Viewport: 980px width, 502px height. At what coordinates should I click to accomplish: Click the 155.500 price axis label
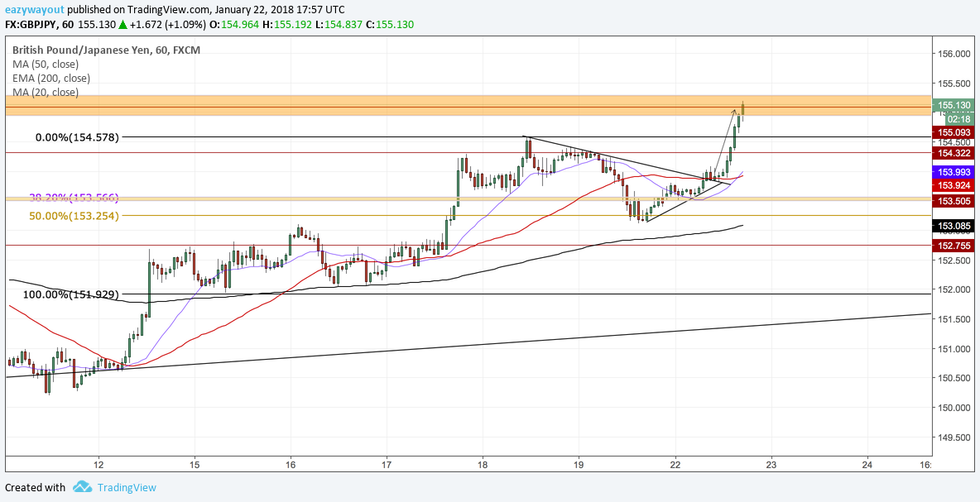(955, 84)
